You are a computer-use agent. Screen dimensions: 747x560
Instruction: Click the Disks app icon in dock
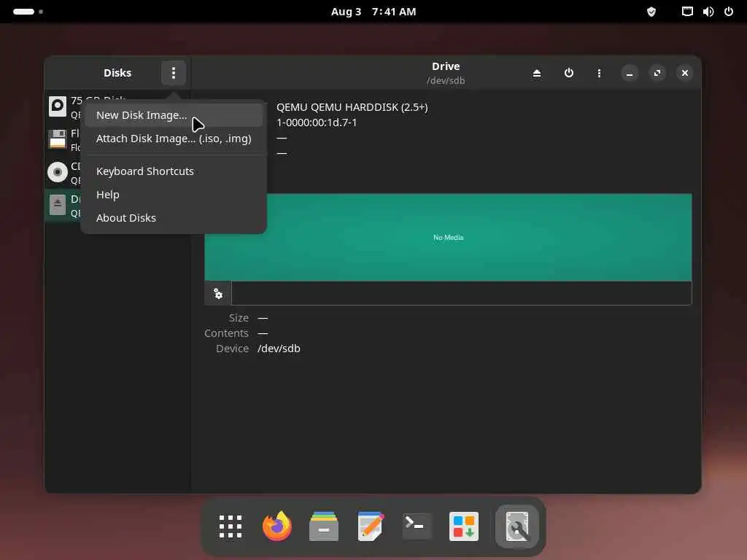(517, 526)
